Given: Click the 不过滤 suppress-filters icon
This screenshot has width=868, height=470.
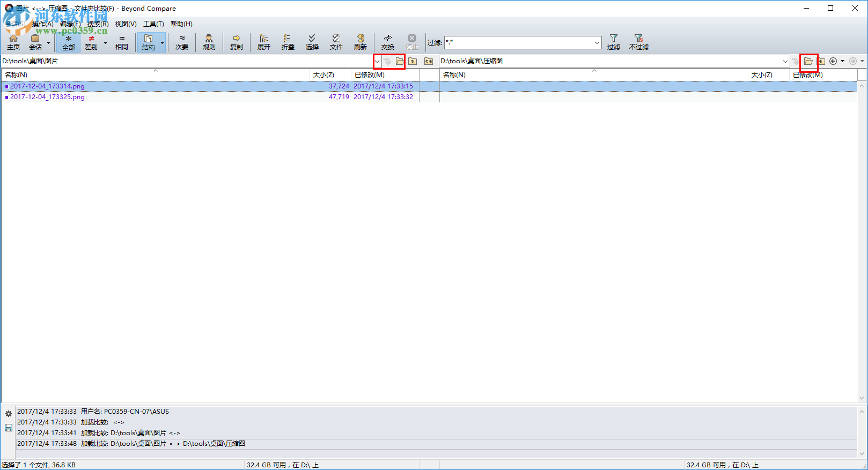Looking at the screenshot, I should click(x=639, y=42).
